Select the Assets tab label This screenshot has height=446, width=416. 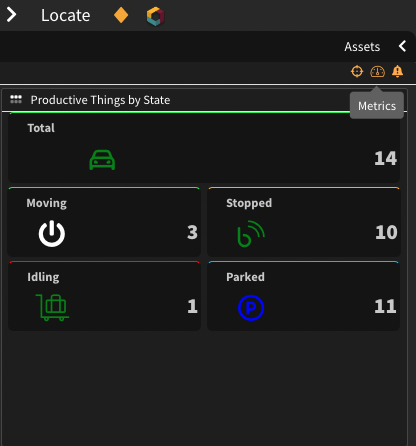tap(362, 47)
